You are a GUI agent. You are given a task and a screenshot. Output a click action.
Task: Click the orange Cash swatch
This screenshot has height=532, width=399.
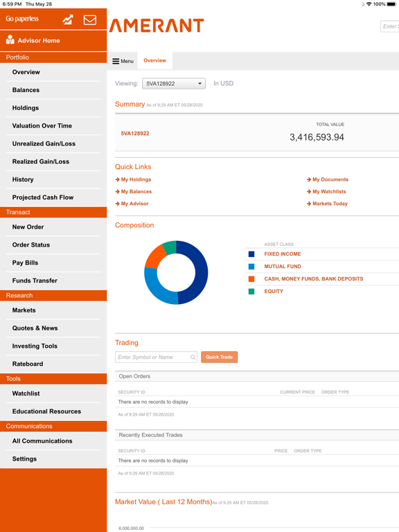(251, 279)
